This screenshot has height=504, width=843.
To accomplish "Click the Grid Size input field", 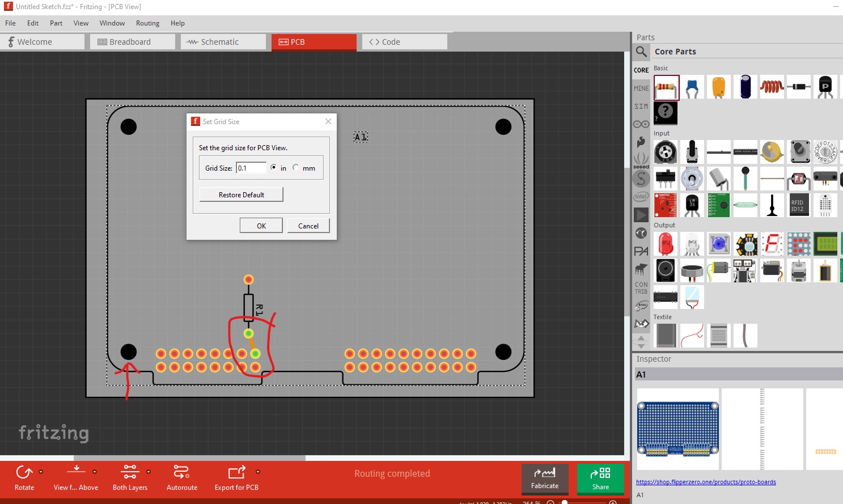I will [251, 167].
